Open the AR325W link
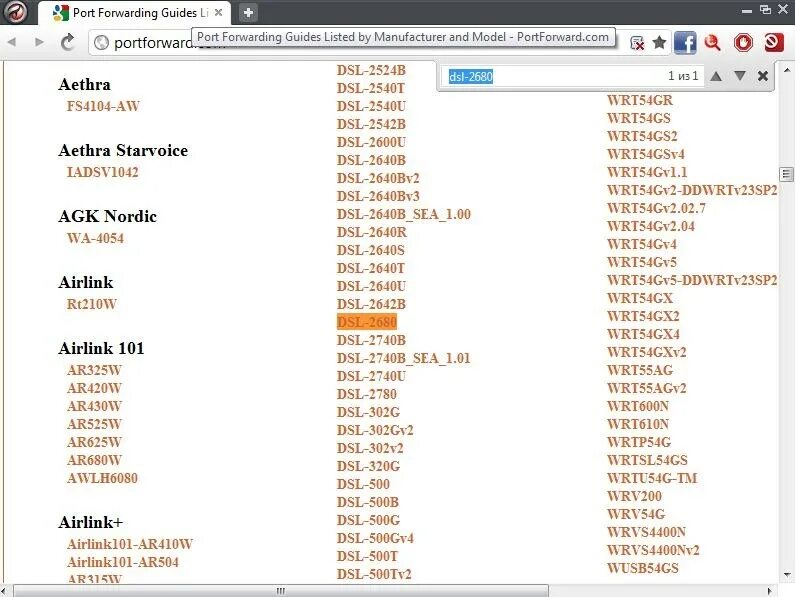This screenshot has width=795, height=597. (94, 370)
